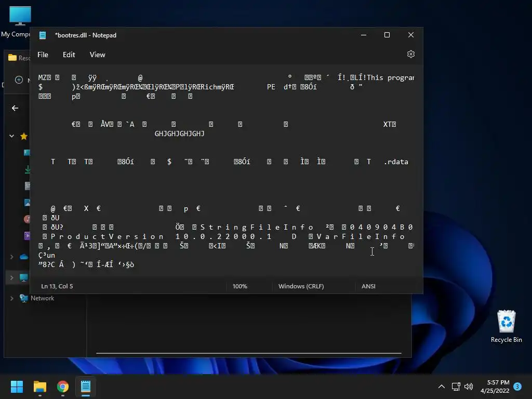Open notifications badge showing 3

(517, 386)
